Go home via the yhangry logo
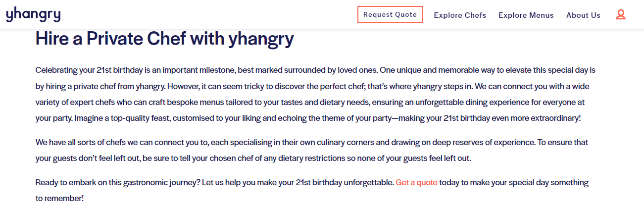Image resolution: width=644 pixels, height=213 pixels. 33,15
